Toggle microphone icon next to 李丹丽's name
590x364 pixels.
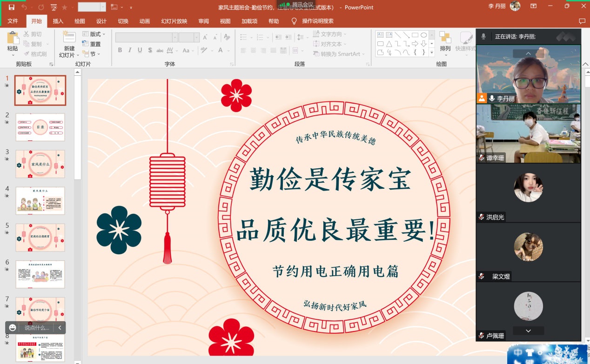click(x=492, y=99)
